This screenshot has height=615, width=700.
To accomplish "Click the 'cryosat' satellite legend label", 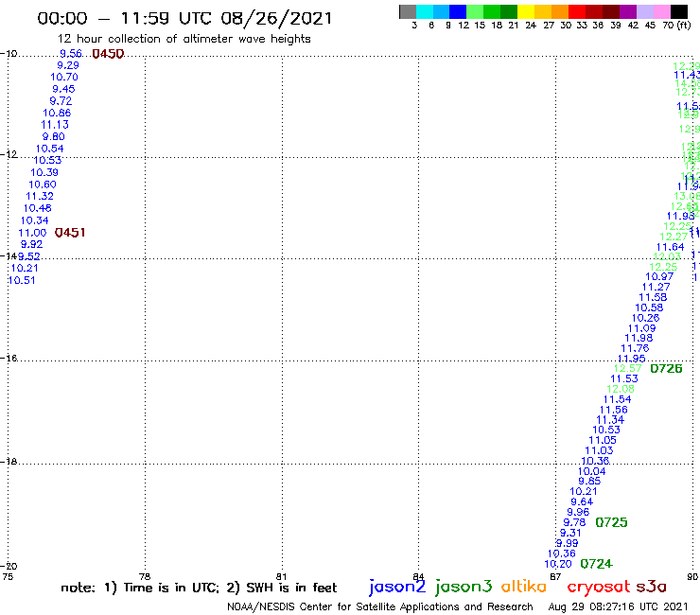I will tap(599, 587).
